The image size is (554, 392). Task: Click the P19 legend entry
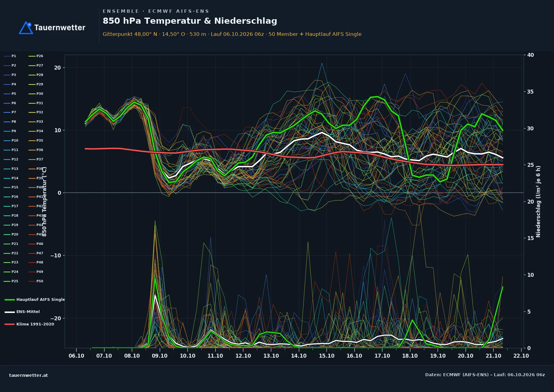(x=11, y=225)
